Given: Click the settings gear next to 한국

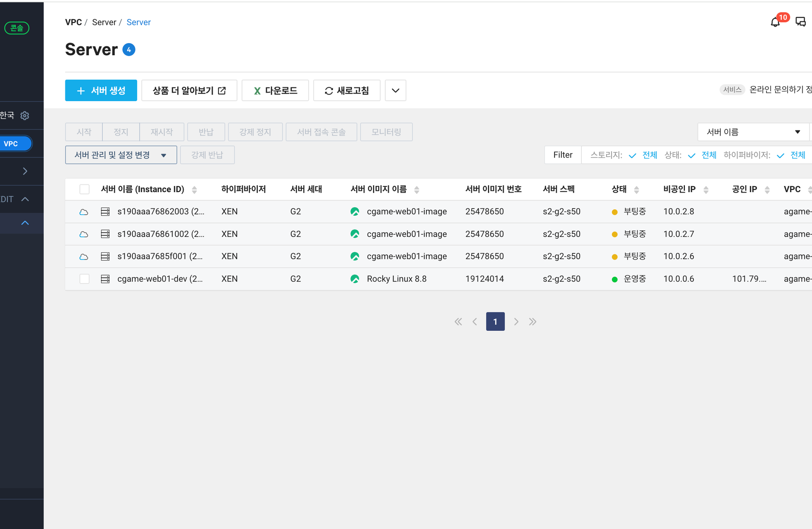Looking at the screenshot, I should (x=25, y=115).
